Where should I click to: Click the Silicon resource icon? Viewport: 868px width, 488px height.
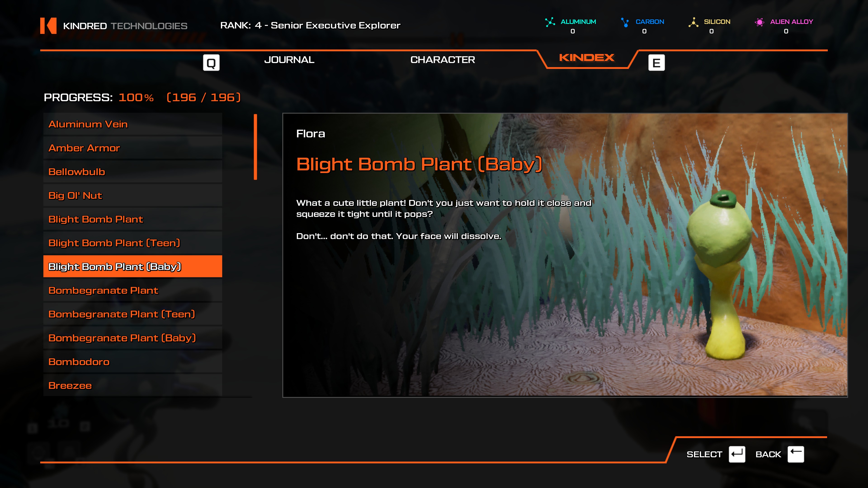(x=693, y=22)
